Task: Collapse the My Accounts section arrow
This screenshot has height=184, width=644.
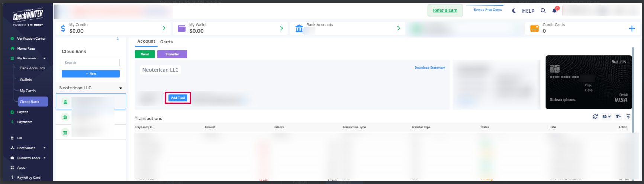Action: [x=44, y=58]
